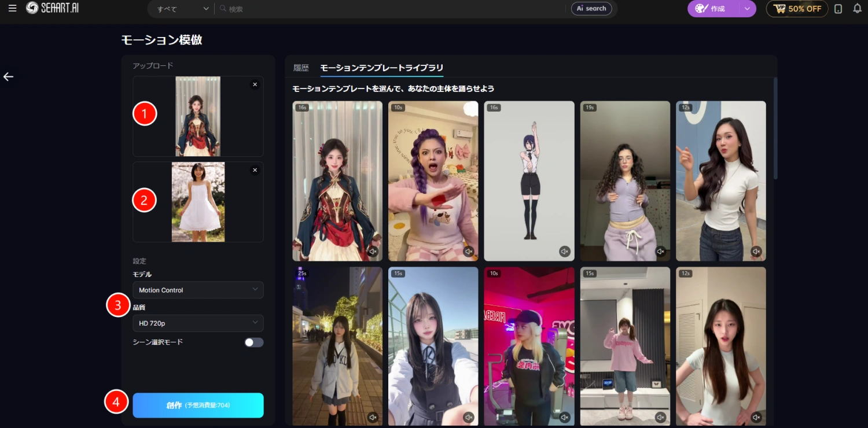Open the HD 720p quality dropdown
868x428 pixels.
(198, 323)
